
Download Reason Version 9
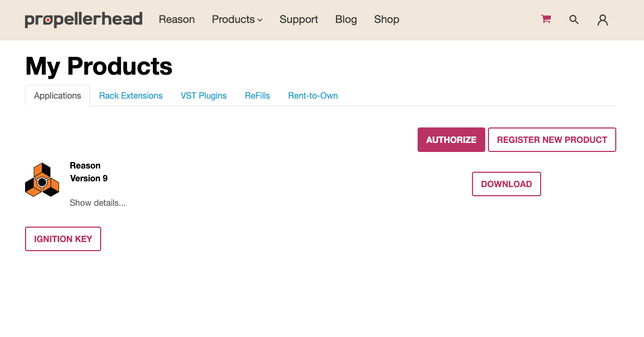click(x=506, y=184)
